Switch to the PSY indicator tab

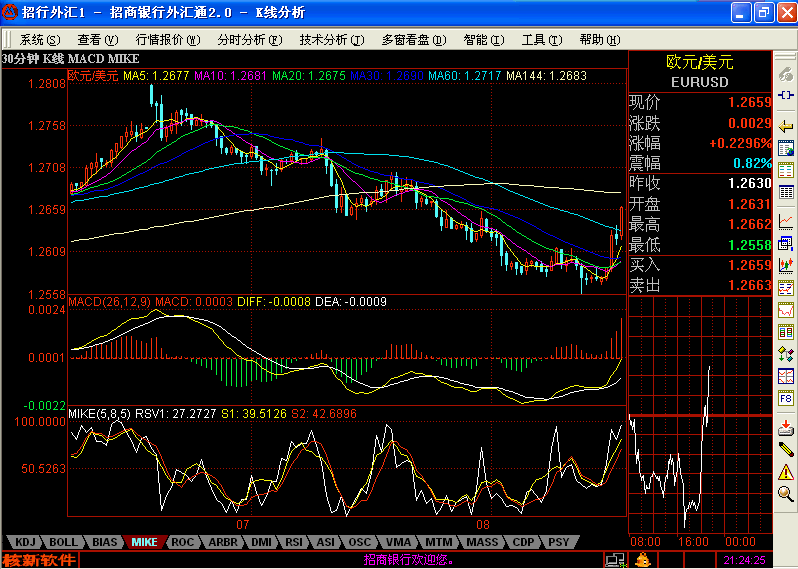coord(558,542)
